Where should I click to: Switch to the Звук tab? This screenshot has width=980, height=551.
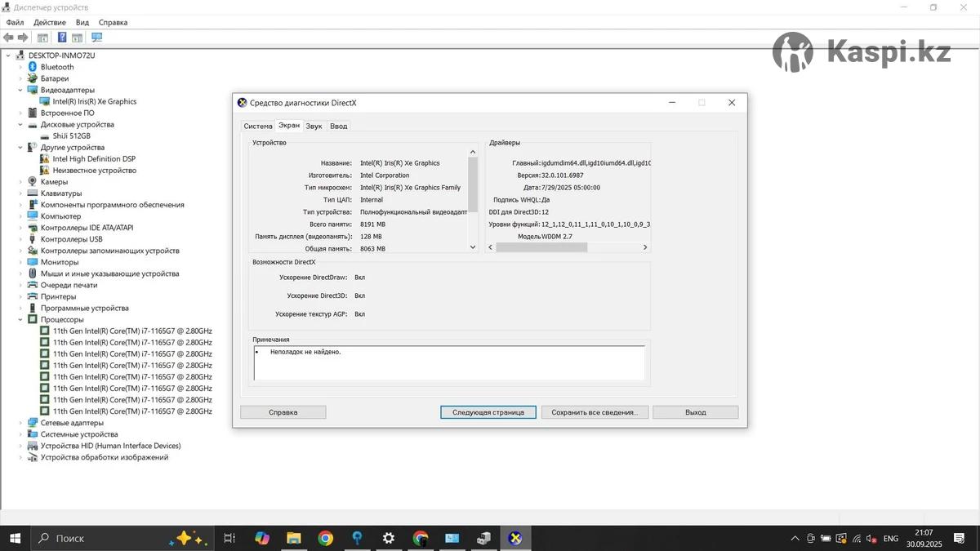pos(314,126)
